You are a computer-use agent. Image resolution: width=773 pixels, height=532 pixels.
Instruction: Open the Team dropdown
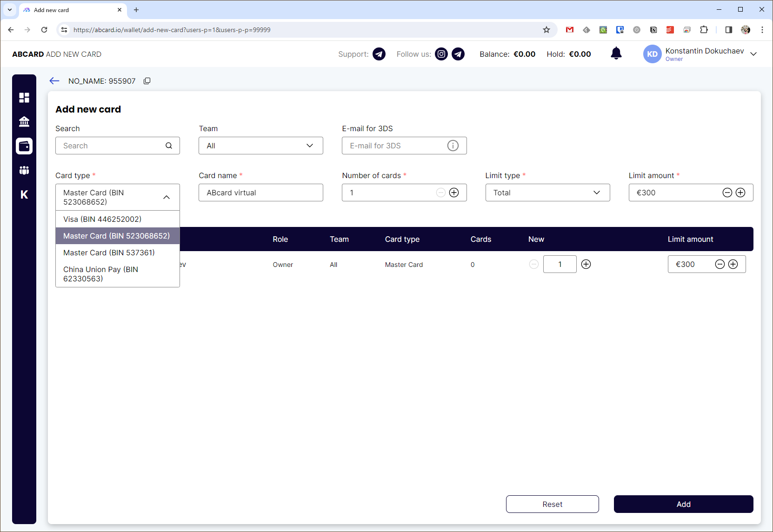point(261,146)
